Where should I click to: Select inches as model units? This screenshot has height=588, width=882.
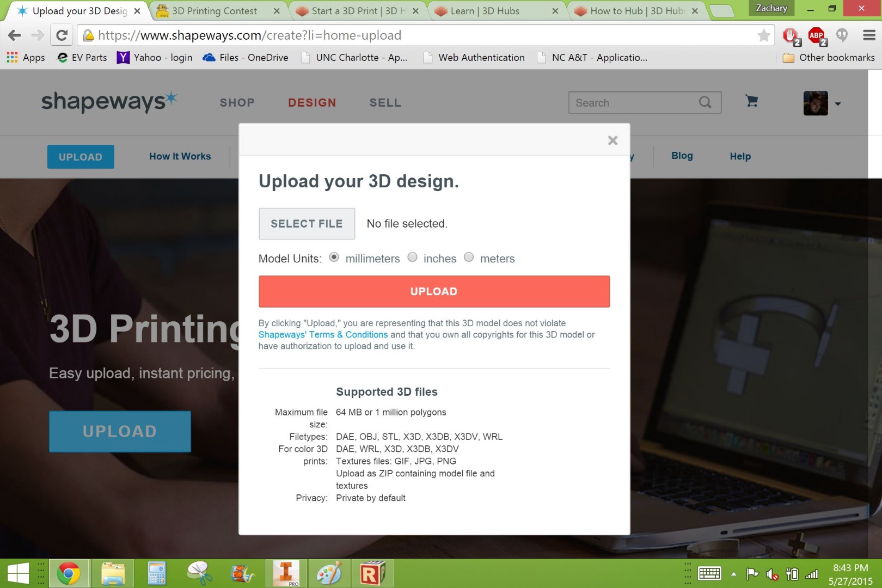point(413,257)
